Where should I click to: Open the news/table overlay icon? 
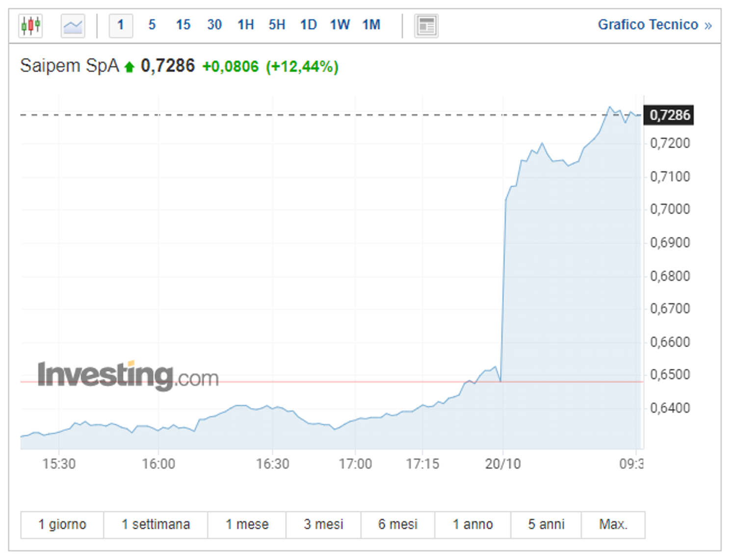point(426,25)
